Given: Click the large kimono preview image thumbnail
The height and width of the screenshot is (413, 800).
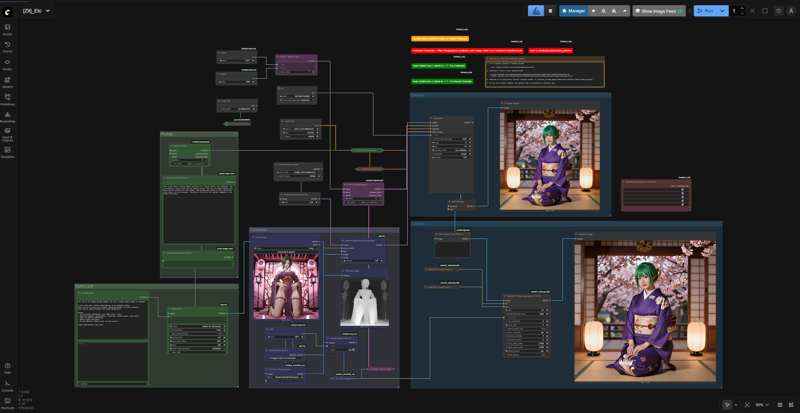Looking at the screenshot, I should [645, 311].
